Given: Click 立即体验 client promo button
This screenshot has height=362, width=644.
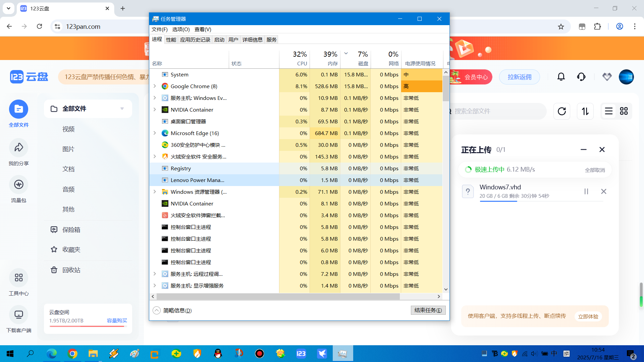Looking at the screenshot, I should coord(588,316).
